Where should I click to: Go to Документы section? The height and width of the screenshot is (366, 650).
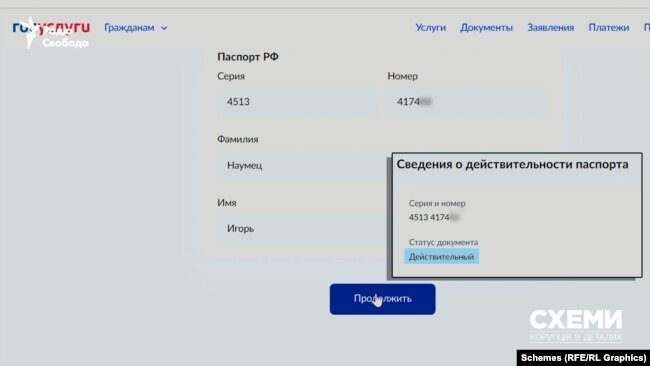[486, 27]
